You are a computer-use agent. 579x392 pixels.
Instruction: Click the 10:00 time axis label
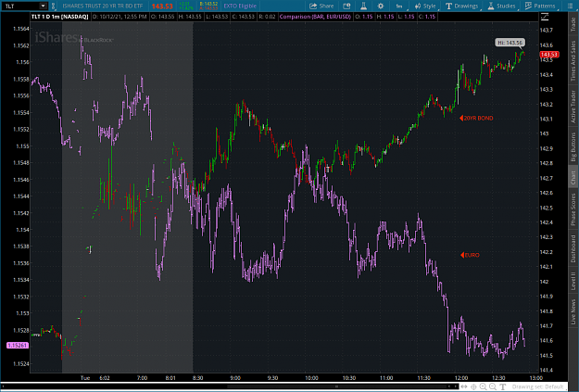tap(311, 378)
